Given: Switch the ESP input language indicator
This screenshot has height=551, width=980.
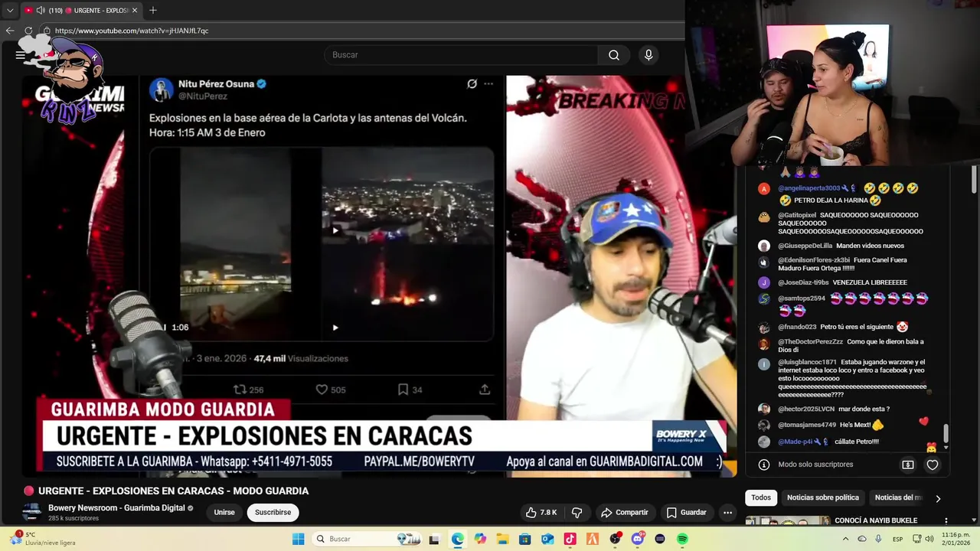Looking at the screenshot, I should pyautogui.click(x=897, y=540).
